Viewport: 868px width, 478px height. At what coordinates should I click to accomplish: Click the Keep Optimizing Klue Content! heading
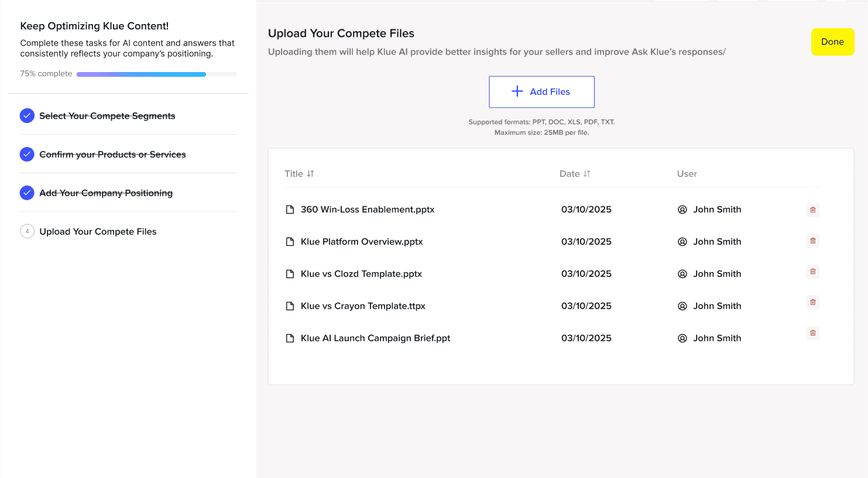[94, 26]
